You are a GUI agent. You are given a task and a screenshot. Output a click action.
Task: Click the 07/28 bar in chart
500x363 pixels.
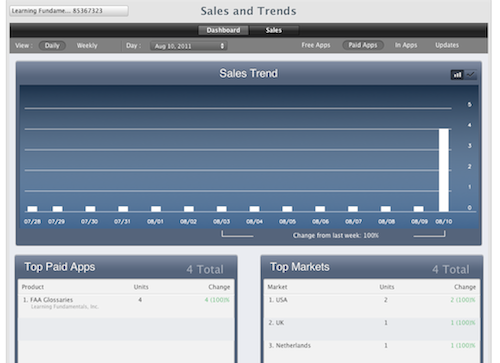pos(32,209)
